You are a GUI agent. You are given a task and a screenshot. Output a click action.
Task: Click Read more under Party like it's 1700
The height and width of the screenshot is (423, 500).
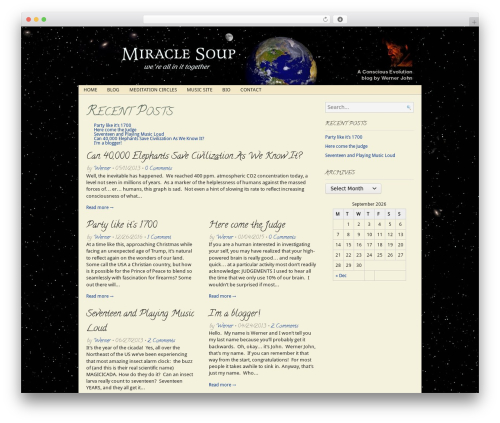pyautogui.click(x=100, y=296)
